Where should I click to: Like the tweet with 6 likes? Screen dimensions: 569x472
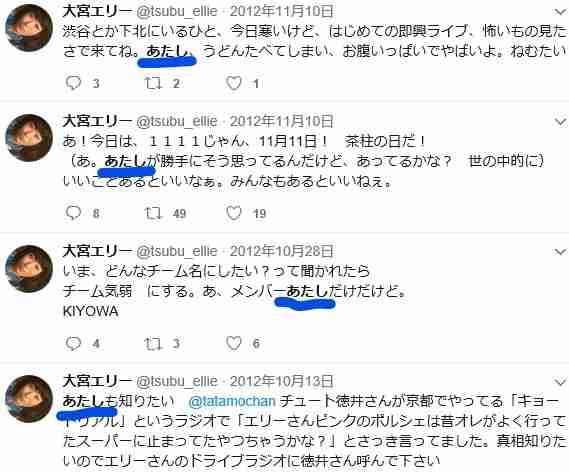[234, 343]
